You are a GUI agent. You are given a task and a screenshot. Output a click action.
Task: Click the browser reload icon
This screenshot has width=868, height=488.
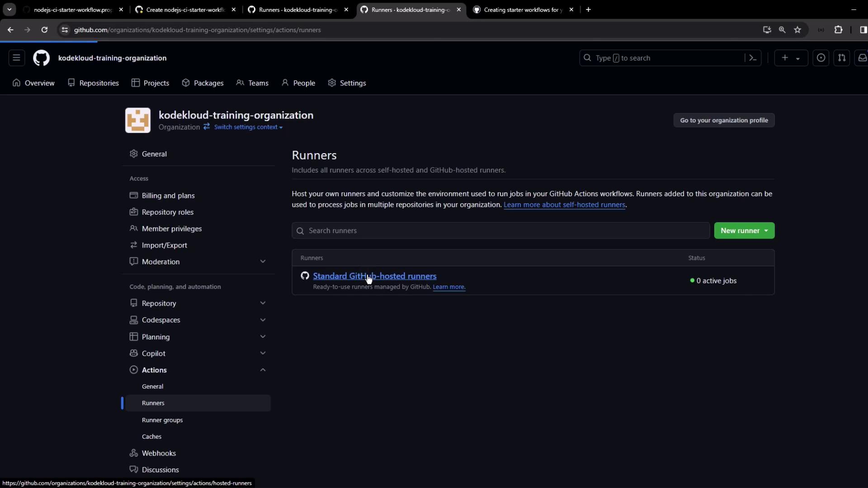[x=44, y=30]
